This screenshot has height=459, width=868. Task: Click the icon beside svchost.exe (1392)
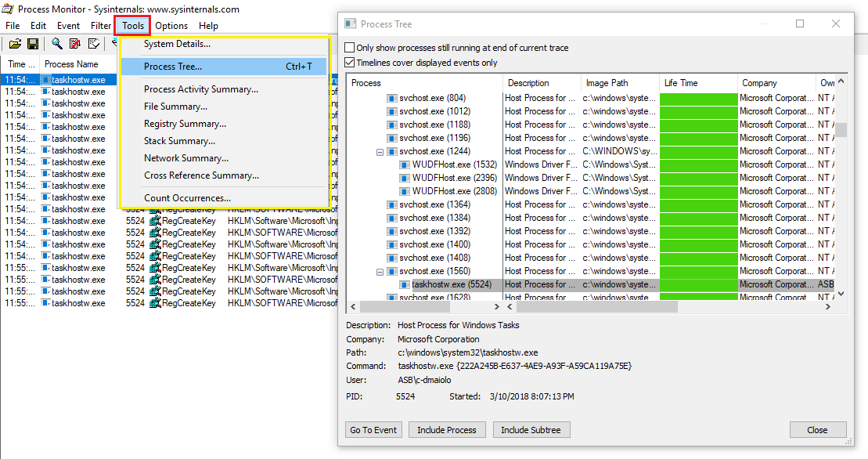point(391,231)
